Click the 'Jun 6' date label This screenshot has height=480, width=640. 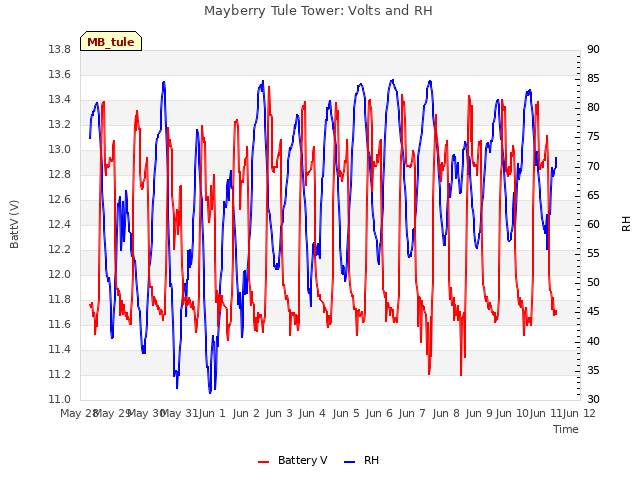(x=379, y=414)
